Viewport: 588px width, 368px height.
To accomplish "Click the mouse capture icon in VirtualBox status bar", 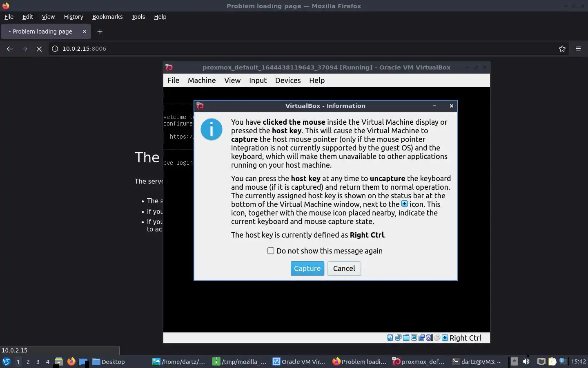I will 437,338.
